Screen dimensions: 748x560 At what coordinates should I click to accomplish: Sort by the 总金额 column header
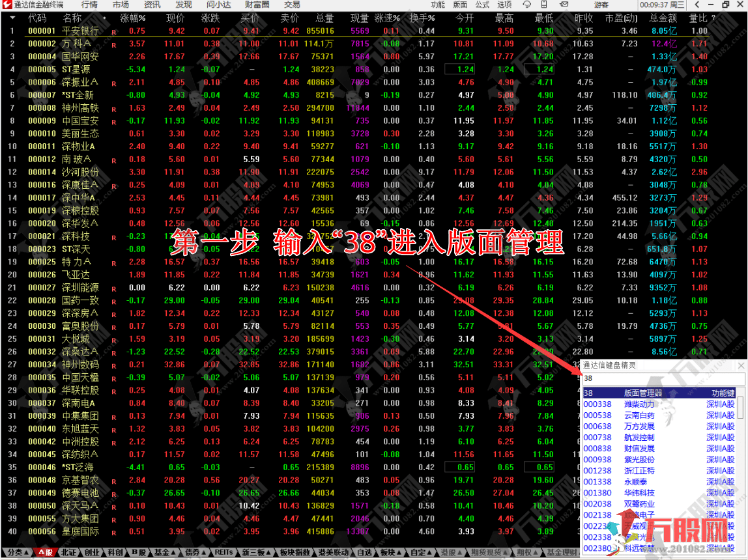pyautogui.click(x=663, y=18)
